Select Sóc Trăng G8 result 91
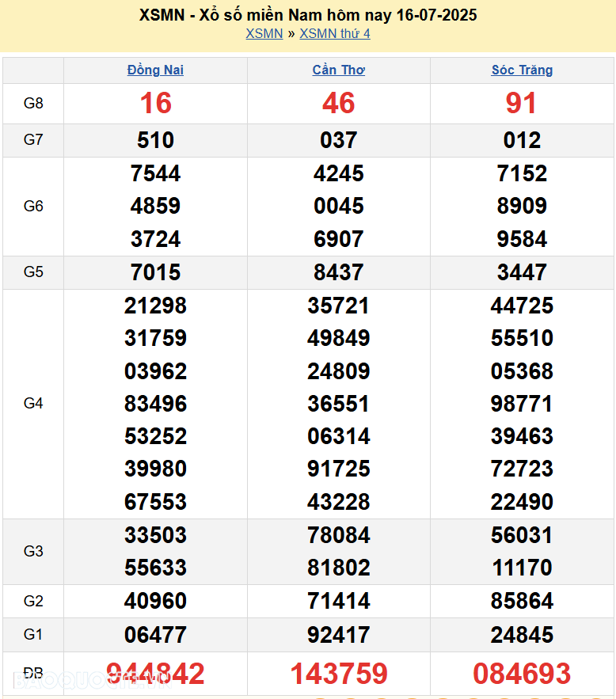The image size is (616, 699). [522, 104]
